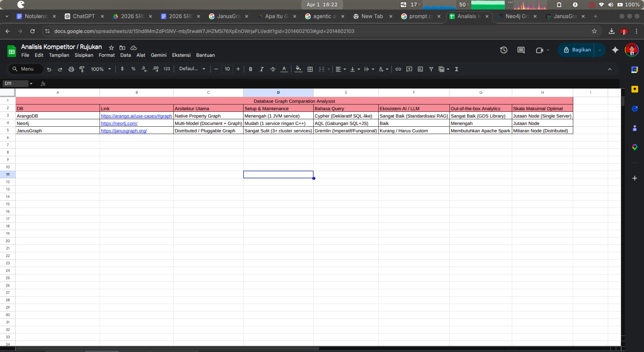This screenshot has height=352, width=644.
Task: Toggle italic formatting
Action: (x=262, y=69)
